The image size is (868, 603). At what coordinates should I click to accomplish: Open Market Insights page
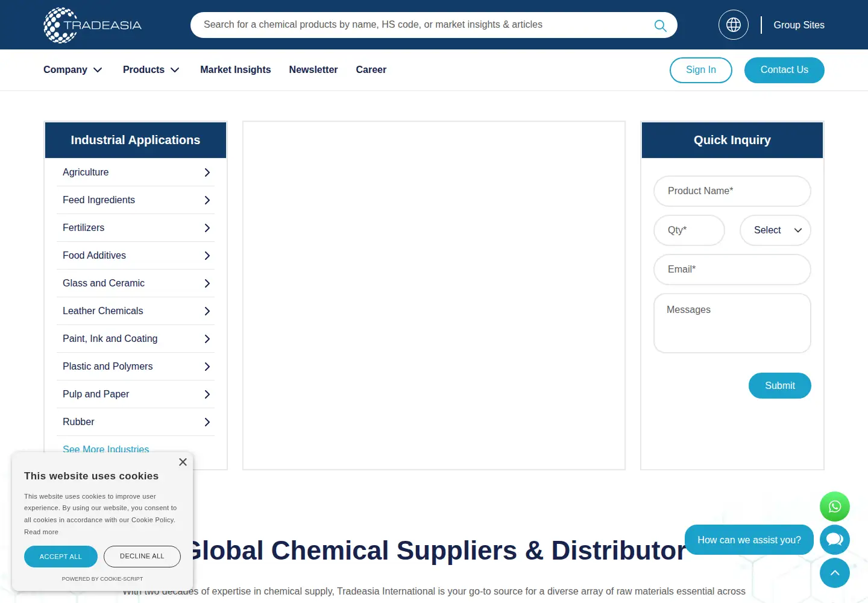pos(236,70)
